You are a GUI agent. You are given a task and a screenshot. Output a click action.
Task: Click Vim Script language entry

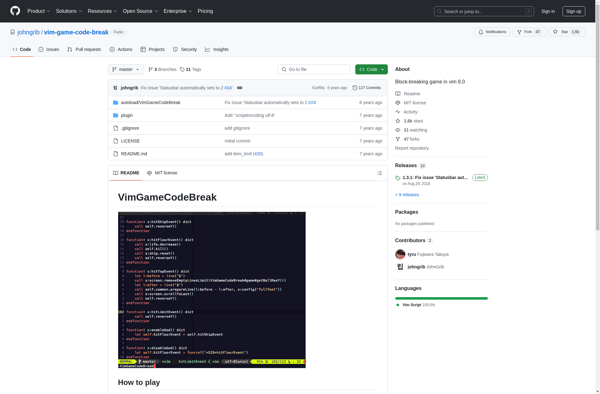pyautogui.click(x=416, y=305)
